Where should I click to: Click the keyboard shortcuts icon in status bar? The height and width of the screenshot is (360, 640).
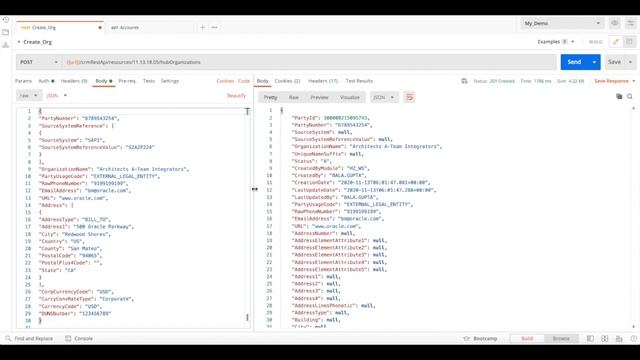(619, 338)
